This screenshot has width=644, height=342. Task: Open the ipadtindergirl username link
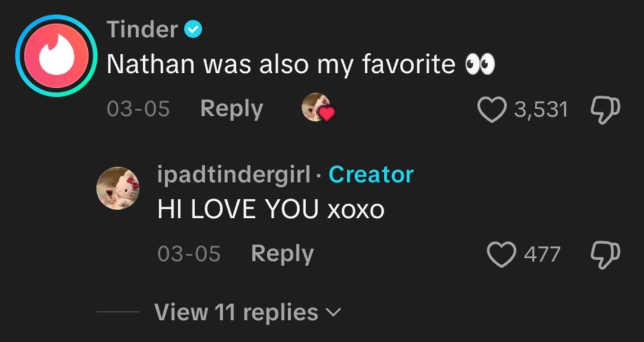[233, 175]
